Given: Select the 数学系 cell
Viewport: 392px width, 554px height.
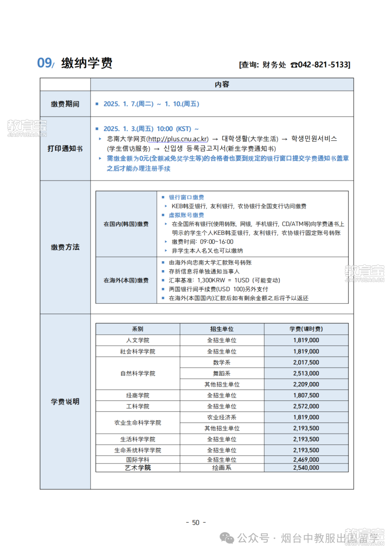Looking at the screenshot, I should click(x=222, y=362).
